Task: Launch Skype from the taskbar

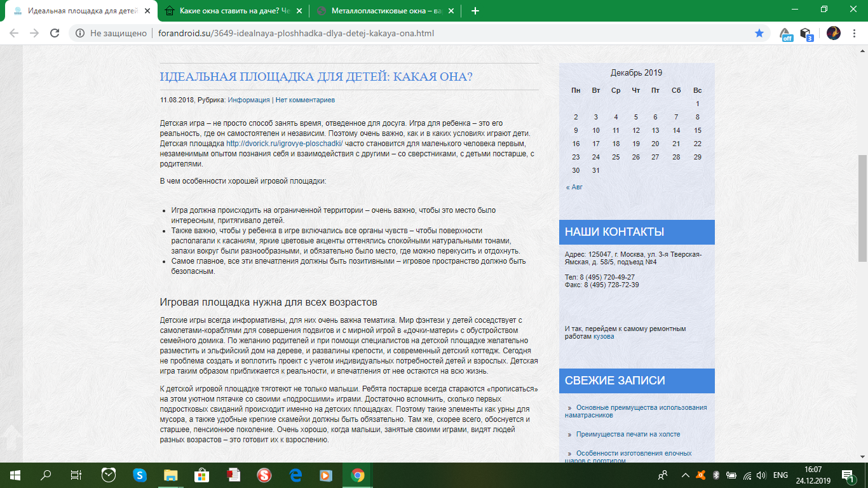Action: 140,475
